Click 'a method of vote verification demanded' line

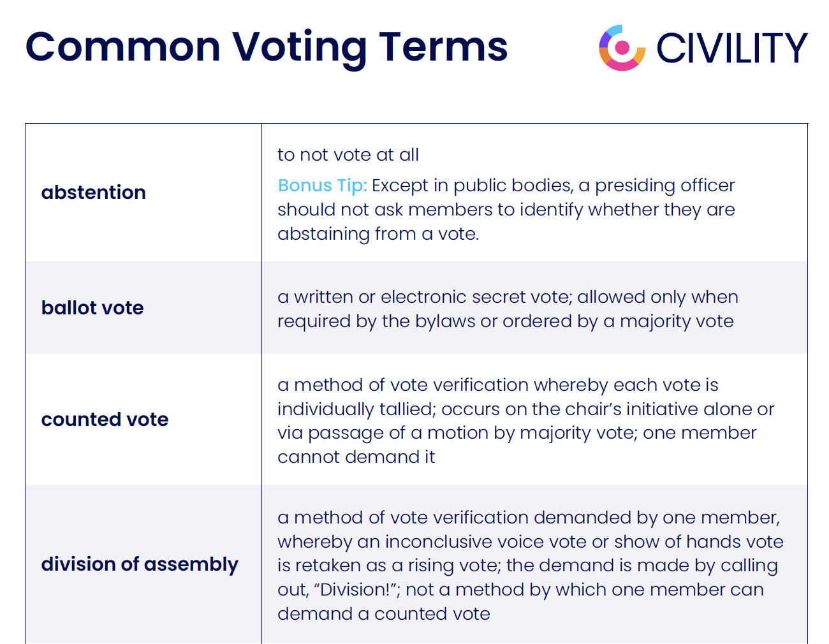[529, 518]
